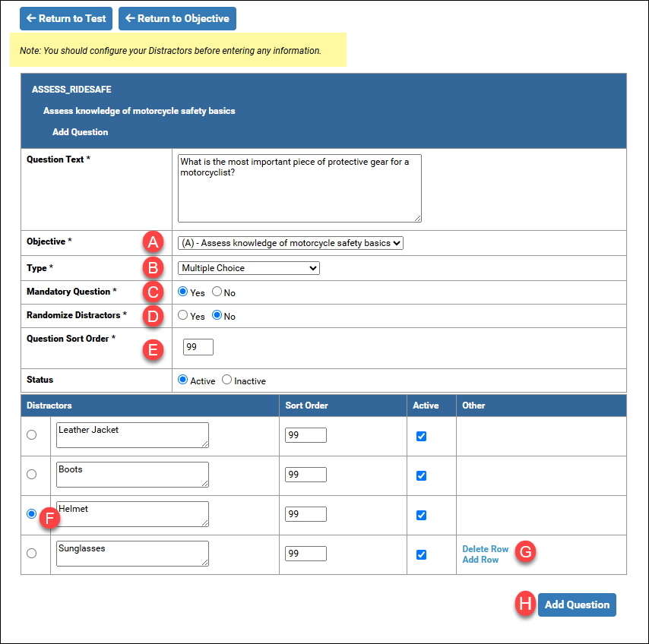This screenshot has width=649, height=644.
Task: Select Inactive status radio button
Action: click(x=226, y=380)
